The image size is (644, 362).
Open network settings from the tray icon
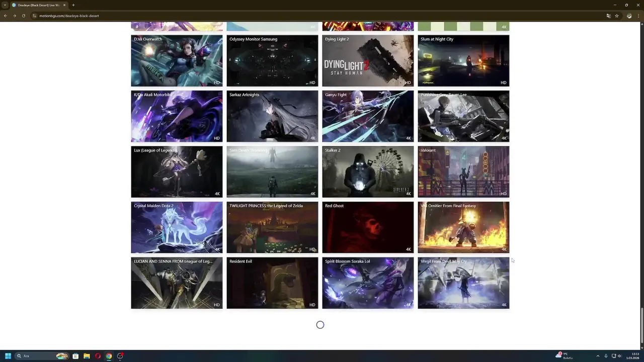[614, 356]
